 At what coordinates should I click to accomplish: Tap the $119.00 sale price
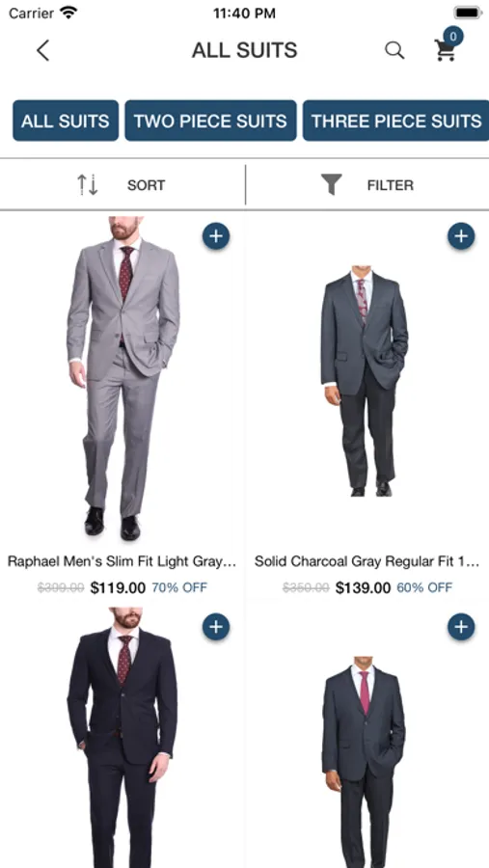118,587
